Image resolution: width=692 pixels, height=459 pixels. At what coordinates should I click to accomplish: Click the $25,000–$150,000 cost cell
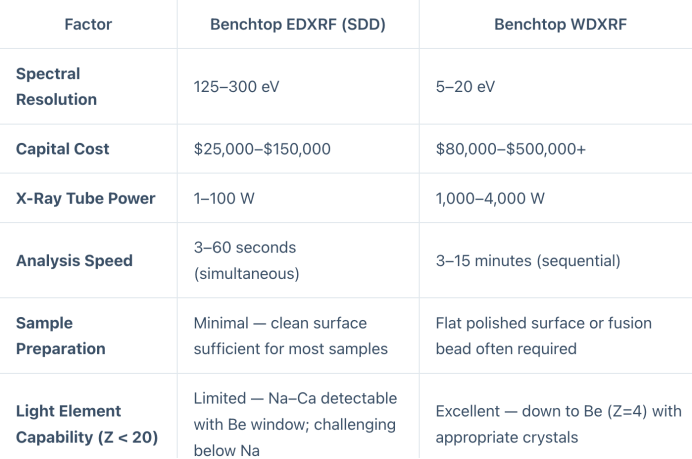pyautogui.click(x=262, y=149)
